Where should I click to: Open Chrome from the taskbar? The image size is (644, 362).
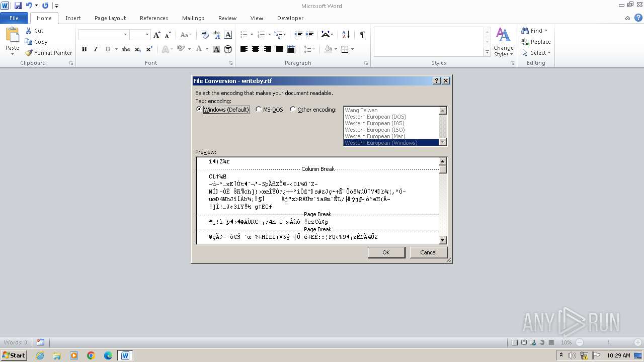coord(91,355)
